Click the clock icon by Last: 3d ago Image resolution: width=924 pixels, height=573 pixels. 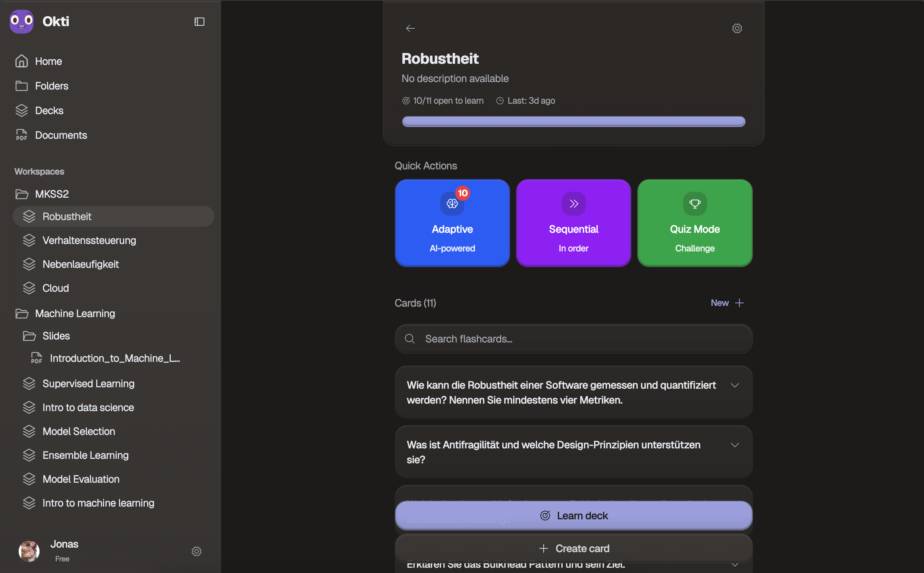500,101
